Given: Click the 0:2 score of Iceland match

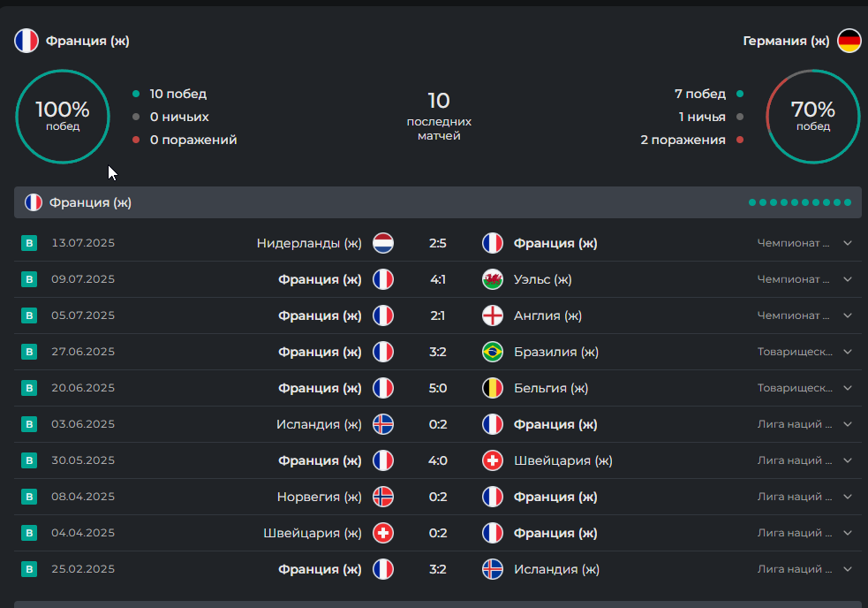Looking at the screenshot, I should pyautogui.click(x=438, y=424).
